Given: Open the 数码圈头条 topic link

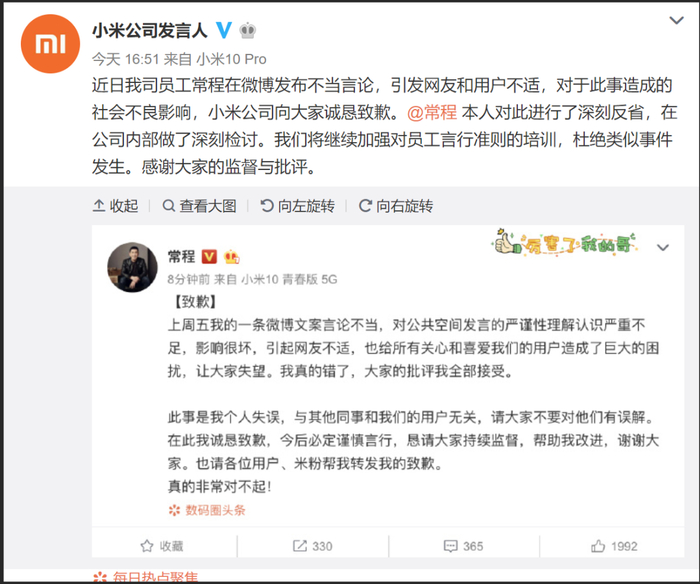Looking at the screenshot, I should click(207, 510).
